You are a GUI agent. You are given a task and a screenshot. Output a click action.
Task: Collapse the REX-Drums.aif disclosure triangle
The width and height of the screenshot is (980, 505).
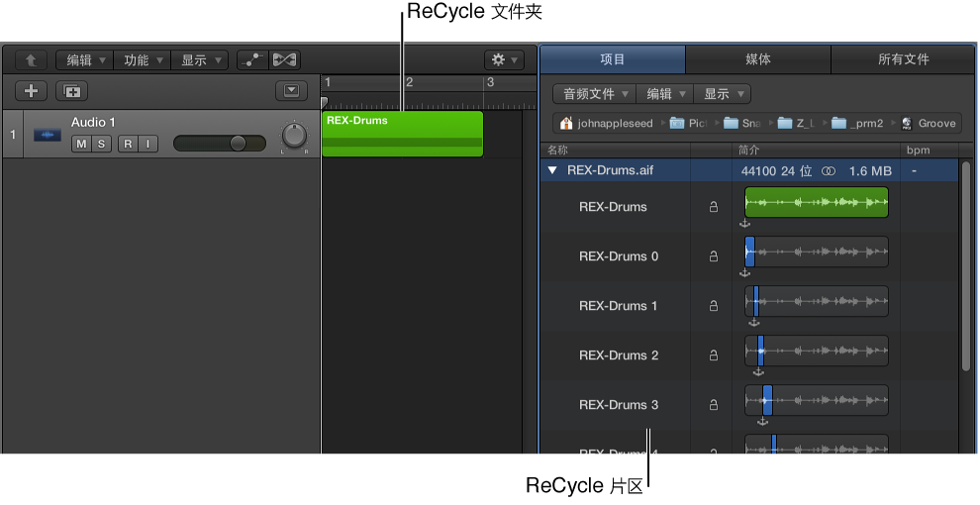click(552, 170)
